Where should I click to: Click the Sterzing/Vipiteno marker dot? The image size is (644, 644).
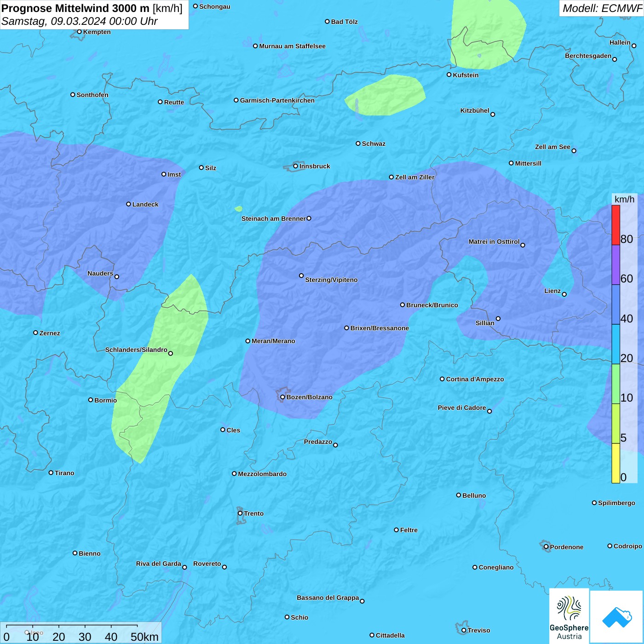[x=301, y=276]
